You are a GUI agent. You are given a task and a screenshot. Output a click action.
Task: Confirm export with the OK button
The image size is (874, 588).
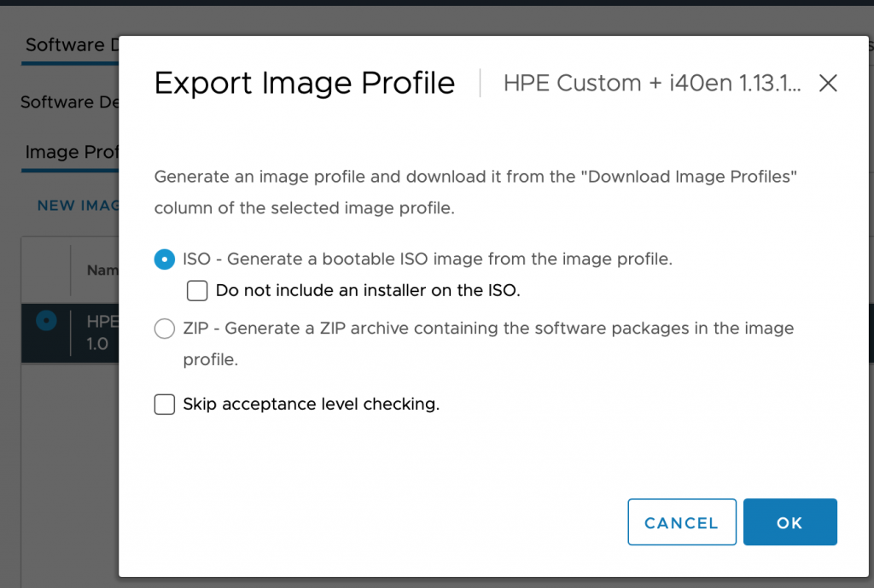click(x=790, y=522)
